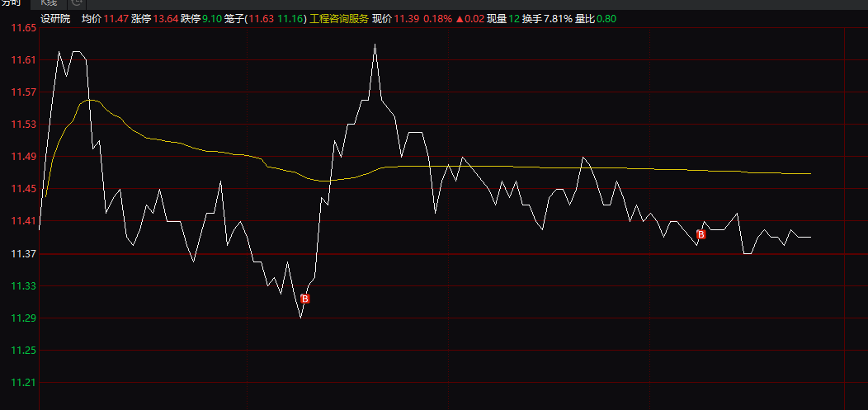Click the 11.29 price axis label
868x410 pixels.
[23, 318]
